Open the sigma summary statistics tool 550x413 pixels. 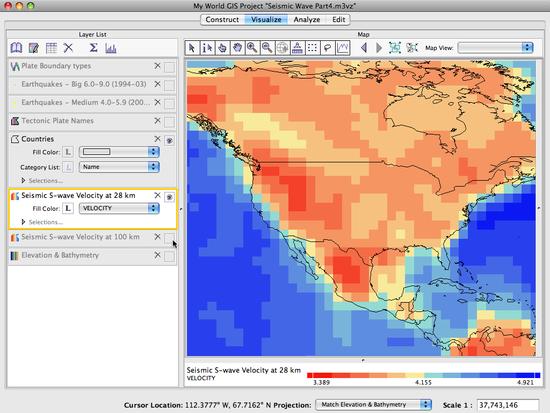(93, 48)
